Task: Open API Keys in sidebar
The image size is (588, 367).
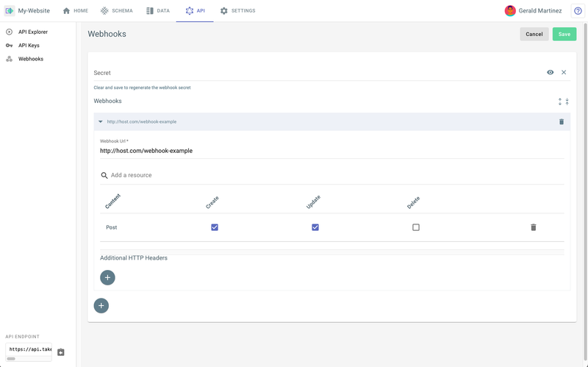Action: pyautogui.click(x=29, y=46)
